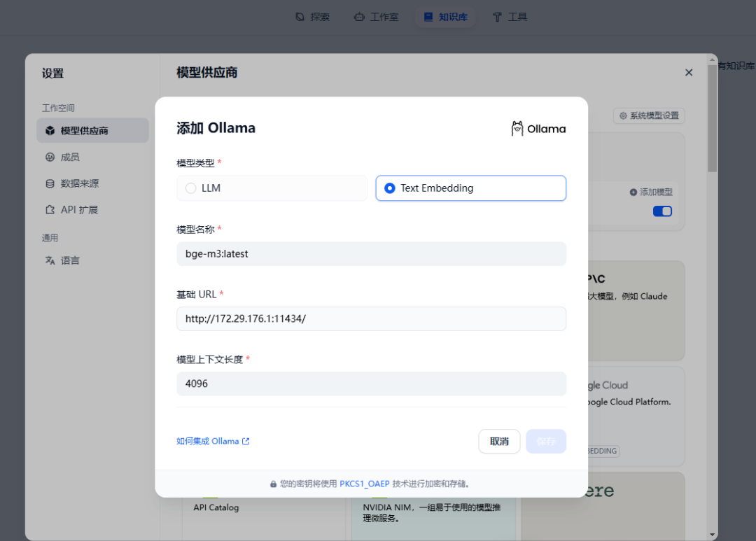This screenshot has height=541, width=756.
Task: Switch to the 知识库 knowledge tab
Action: [x=445, y=17]
